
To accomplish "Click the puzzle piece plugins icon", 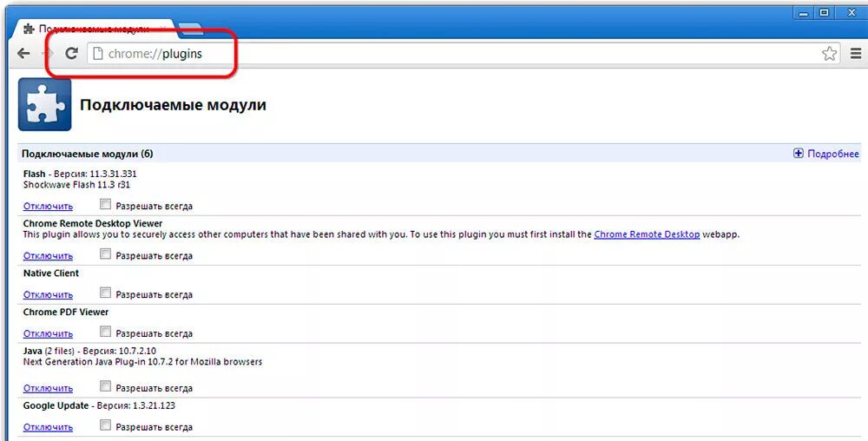I will point(45,104).
